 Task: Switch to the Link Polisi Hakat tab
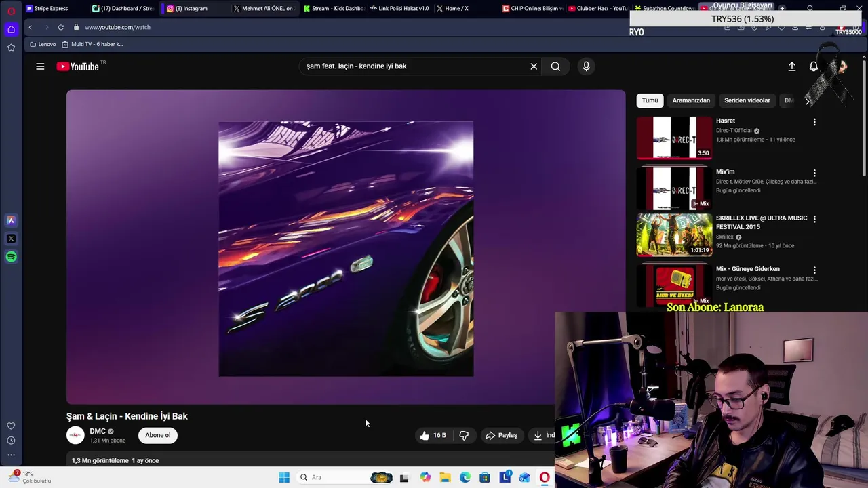(399, 9)
